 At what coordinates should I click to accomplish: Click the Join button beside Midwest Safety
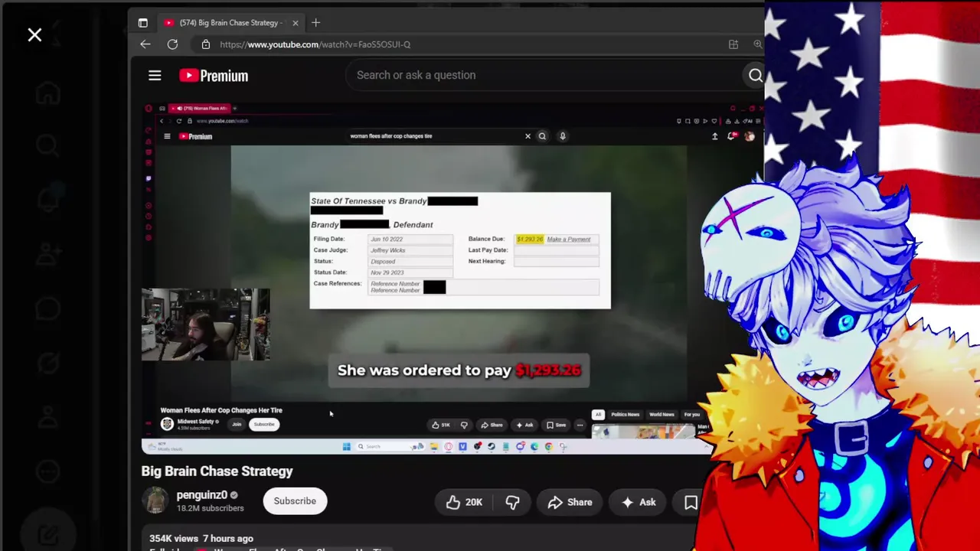click(x=237, y=424)
